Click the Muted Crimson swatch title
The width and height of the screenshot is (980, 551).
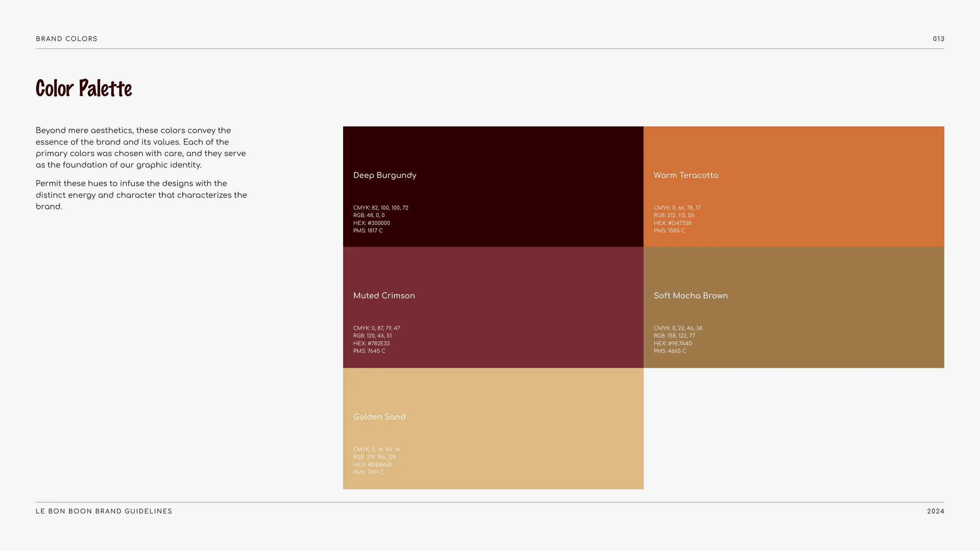coord(384,295)
